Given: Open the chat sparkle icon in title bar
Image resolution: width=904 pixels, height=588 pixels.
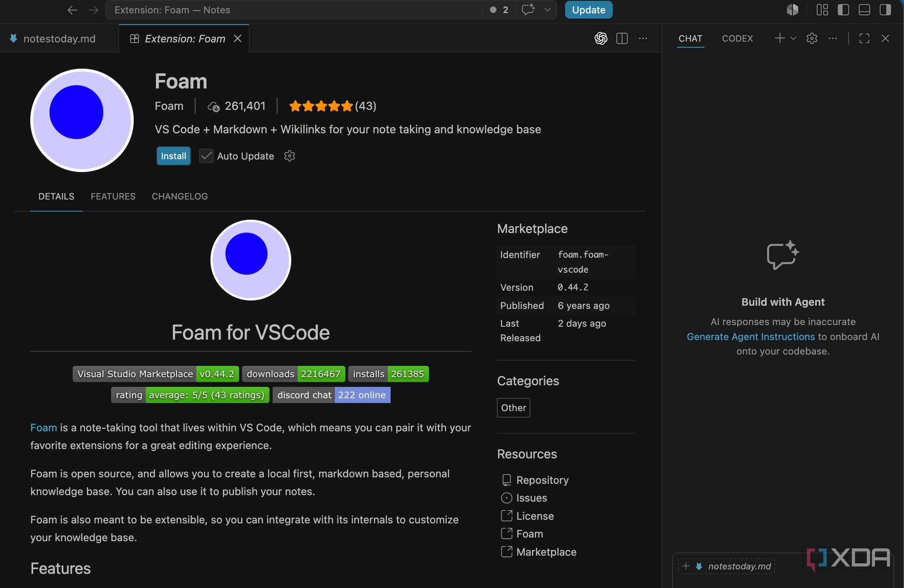Looking at the screenshot, I should pos(528,10).
